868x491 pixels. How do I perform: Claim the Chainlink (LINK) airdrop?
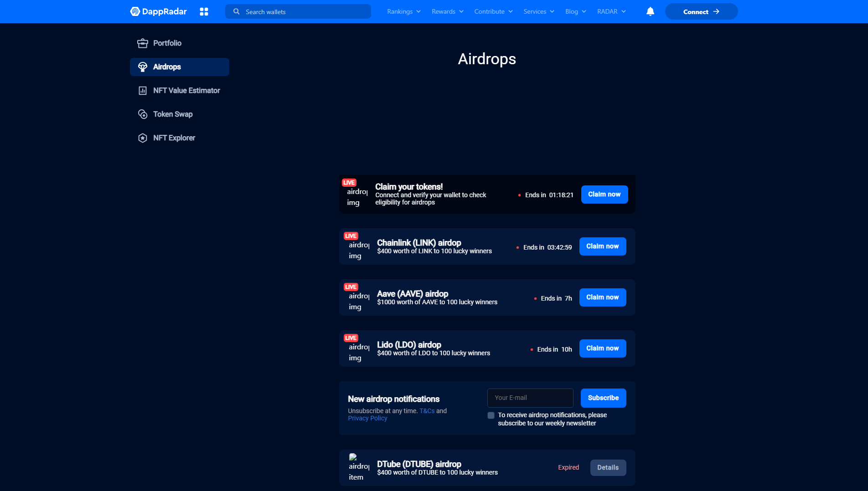603,246
